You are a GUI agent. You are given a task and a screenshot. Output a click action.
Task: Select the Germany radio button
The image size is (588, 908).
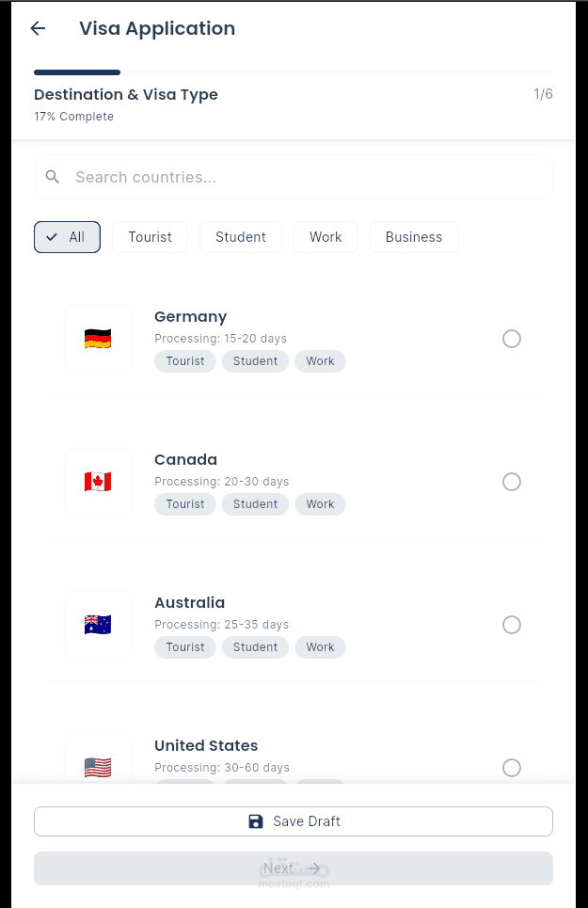[x=512, y=339]
